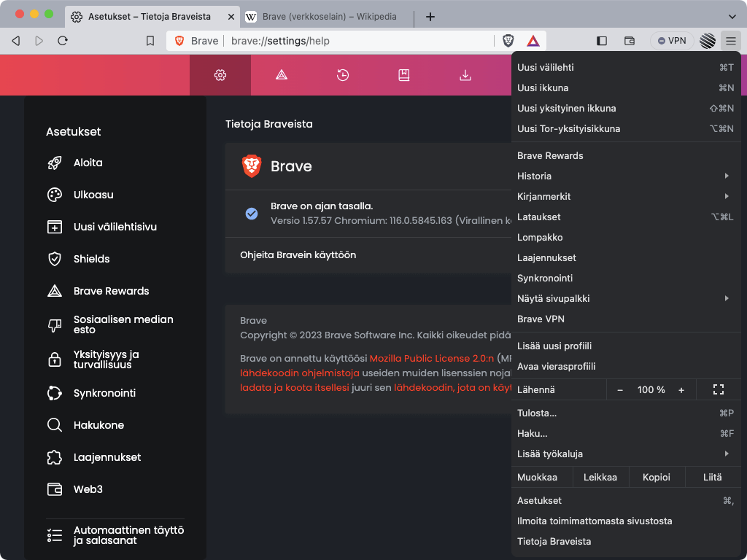Reload the page
Viewport: 747px width, 560px height.
(x=63, y=41)
